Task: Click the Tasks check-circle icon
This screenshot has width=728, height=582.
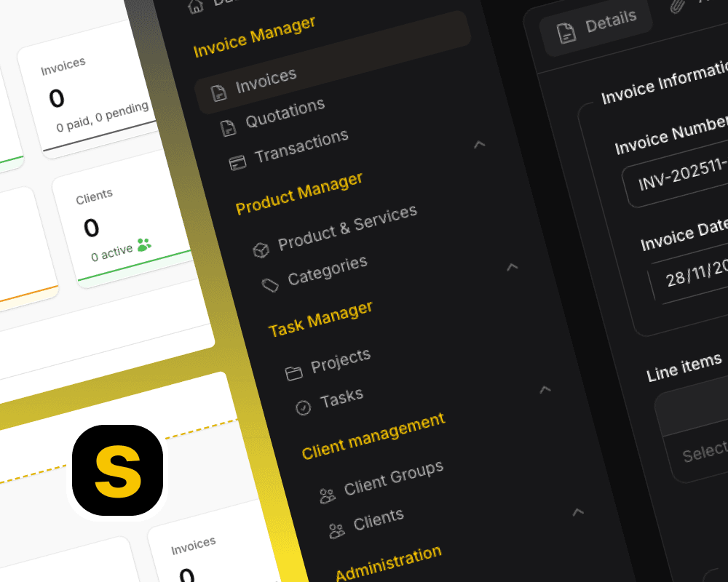Action: (304, 407)
